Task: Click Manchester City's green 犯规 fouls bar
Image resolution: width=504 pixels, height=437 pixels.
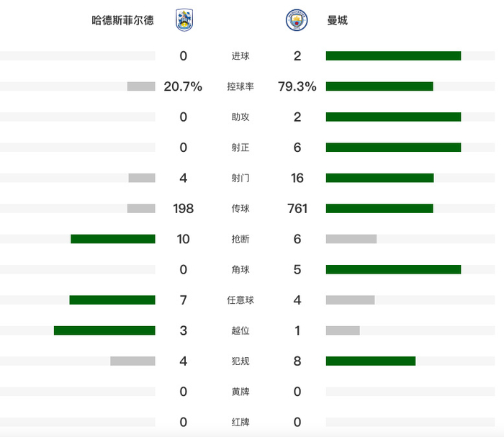Action: 371,361
